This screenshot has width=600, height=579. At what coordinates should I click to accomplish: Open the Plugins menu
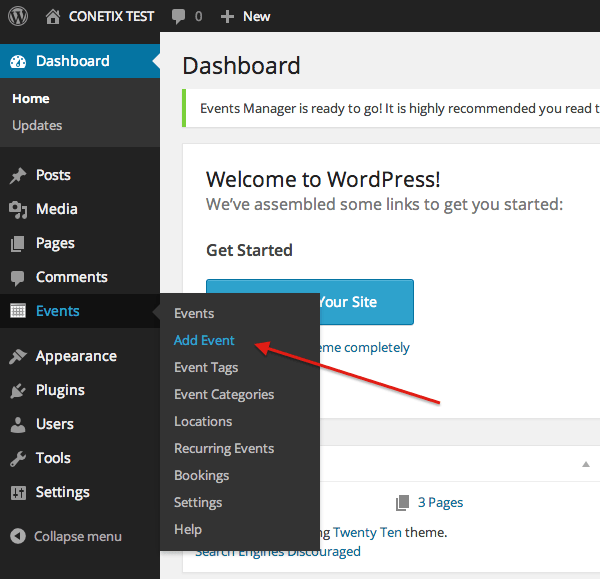[60, 391]
